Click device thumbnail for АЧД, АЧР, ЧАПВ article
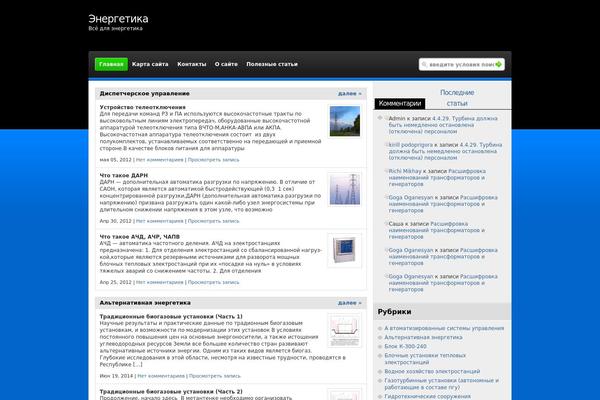The image size is (600, 400). [x=344, y=250]
